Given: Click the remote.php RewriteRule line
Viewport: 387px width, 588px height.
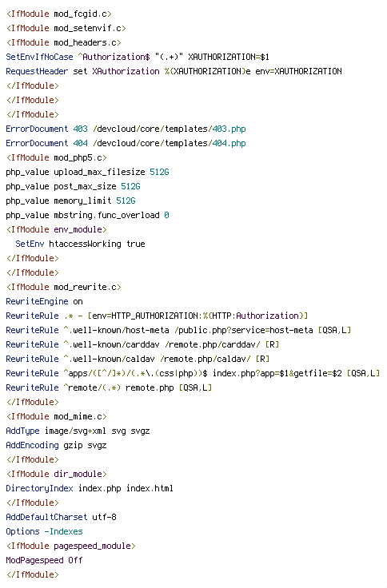Looking at the screenshot, I should pyautogui.click(x=109, y=387).
